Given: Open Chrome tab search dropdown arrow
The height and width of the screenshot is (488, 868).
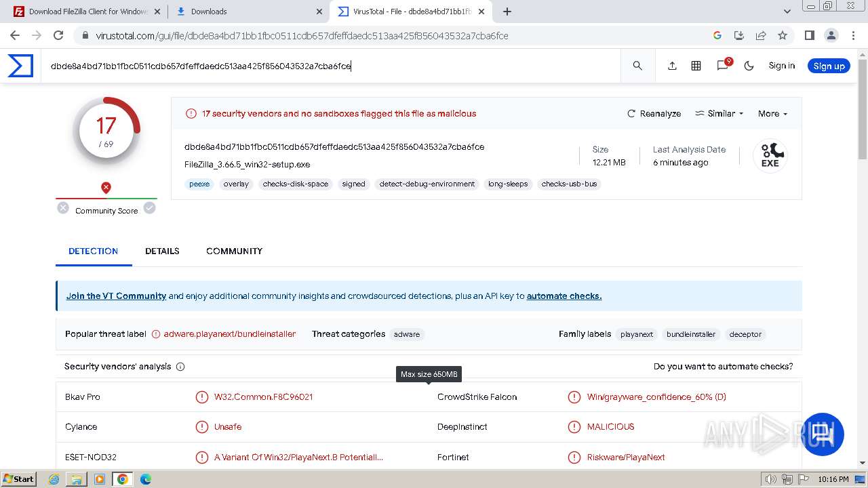Looking at the screenshot, I should [787, 12].
